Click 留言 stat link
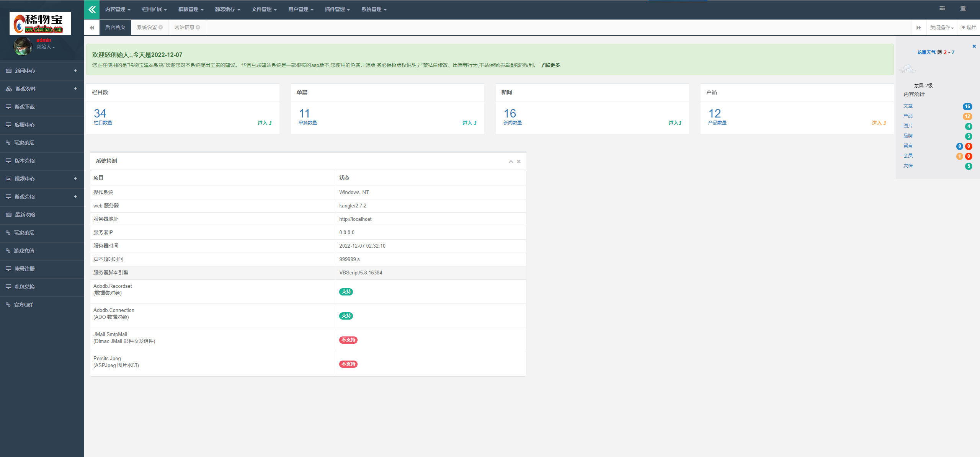 tap(908, 146)
